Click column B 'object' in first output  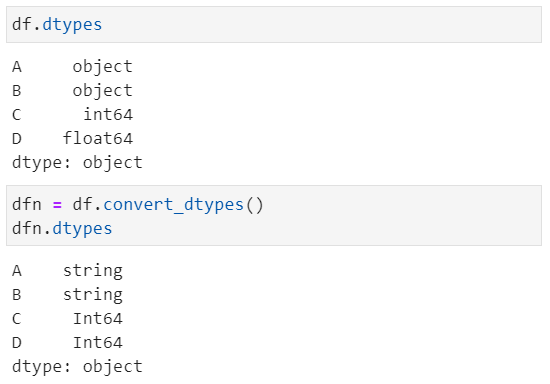tap(102, 90)
